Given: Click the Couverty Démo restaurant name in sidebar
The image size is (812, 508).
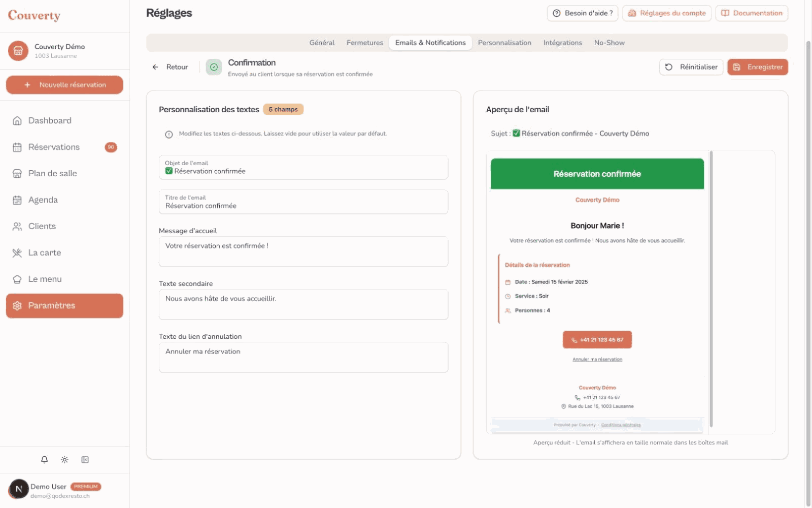Looking at the screenshot, I should coord(59,47).
